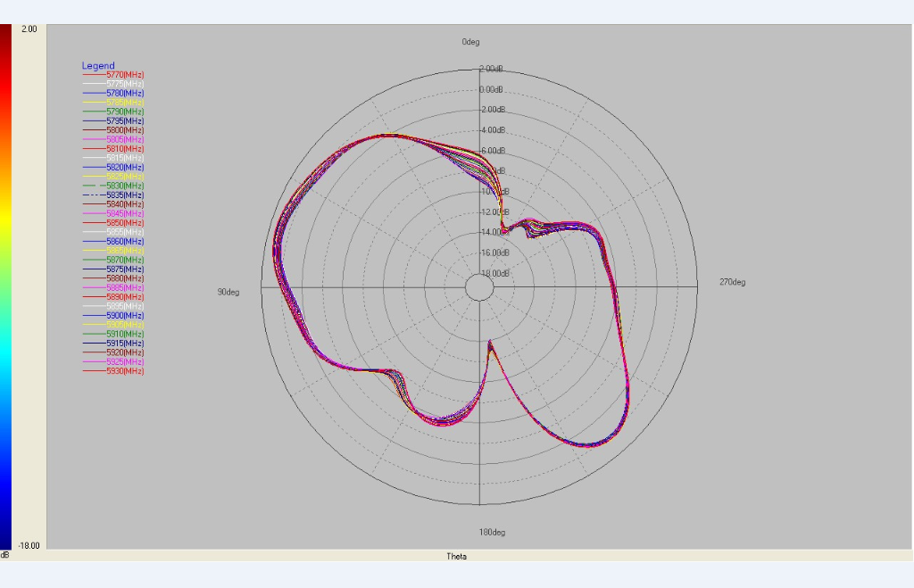Click the center circle of the polar plot
The width and height of the screenshot is (914, 588).
point(478,287)
